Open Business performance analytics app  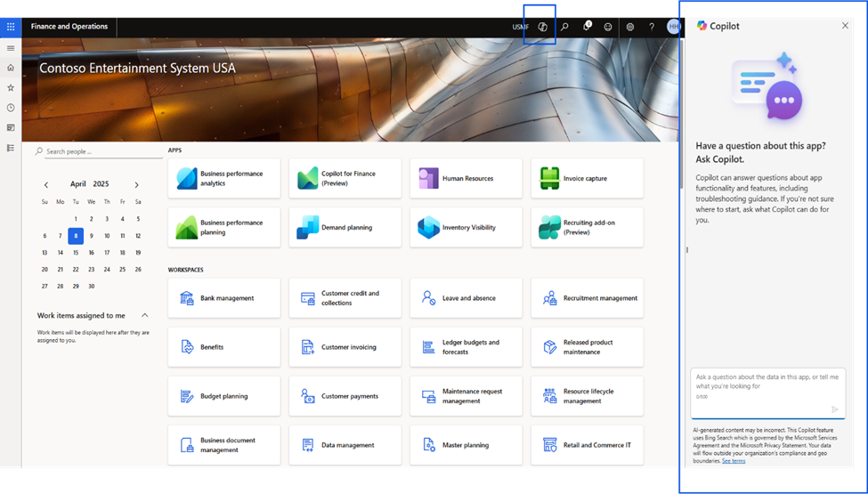point(224,178)
